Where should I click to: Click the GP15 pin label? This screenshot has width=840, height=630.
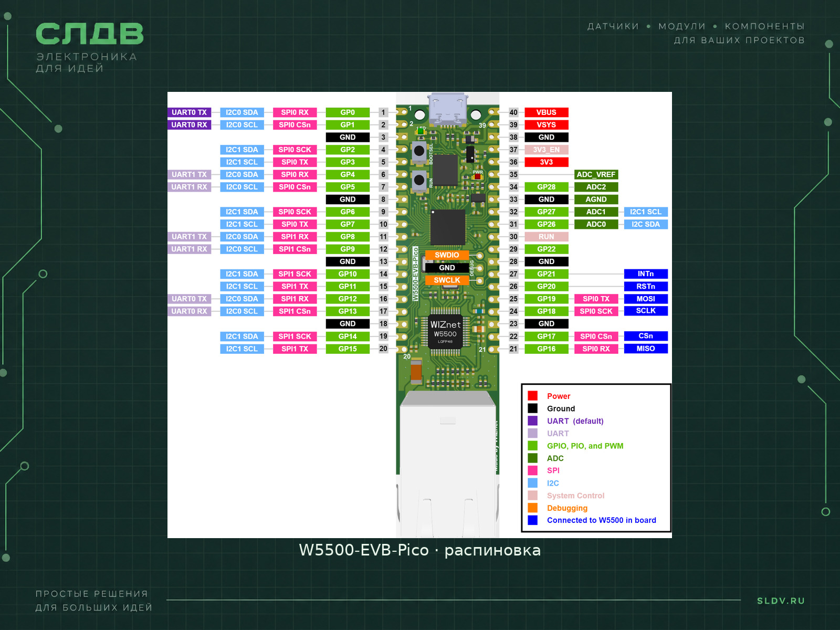[348, 349]
